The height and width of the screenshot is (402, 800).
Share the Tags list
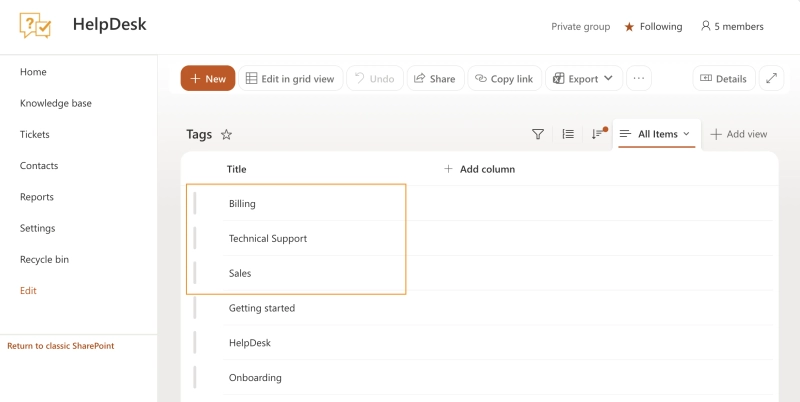[435, 79]
